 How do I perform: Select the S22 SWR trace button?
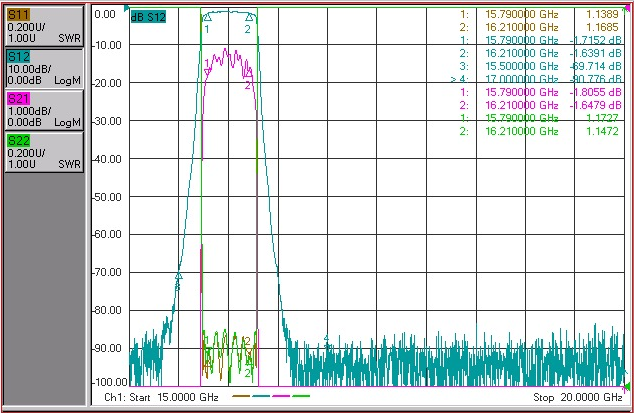(x=44, y=152)
